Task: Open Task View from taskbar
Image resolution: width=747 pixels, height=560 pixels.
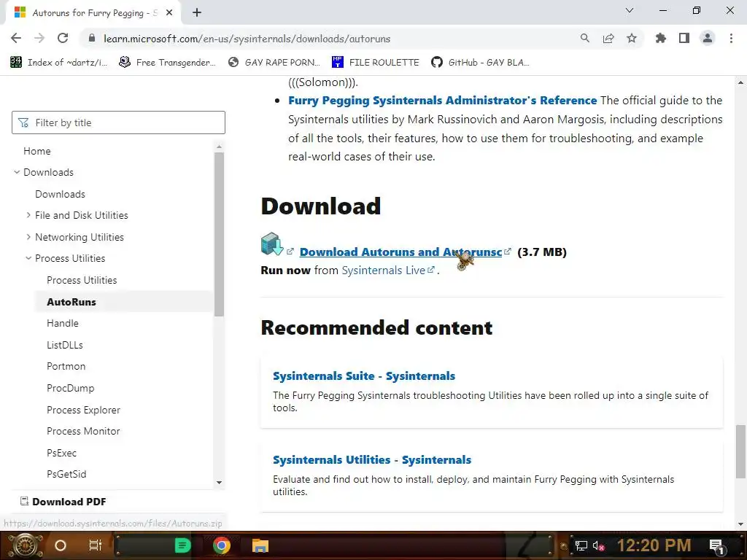Action: coord(96,545)
